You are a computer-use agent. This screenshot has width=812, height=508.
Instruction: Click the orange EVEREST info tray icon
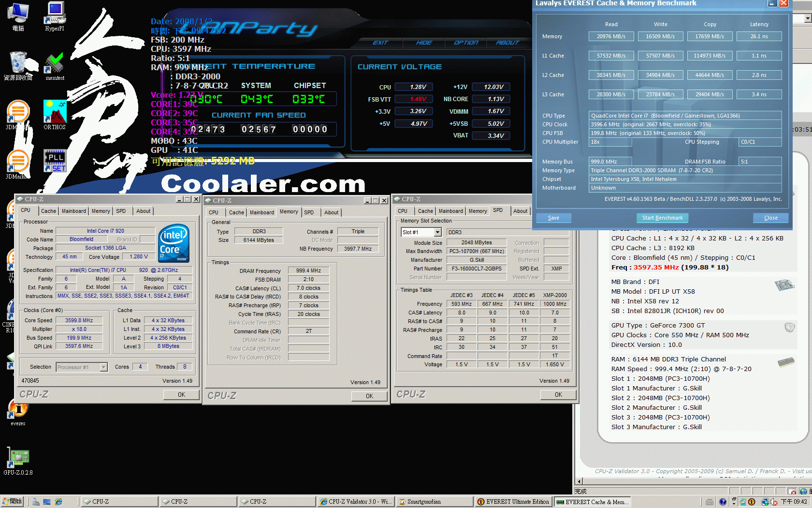pos(752,502)
